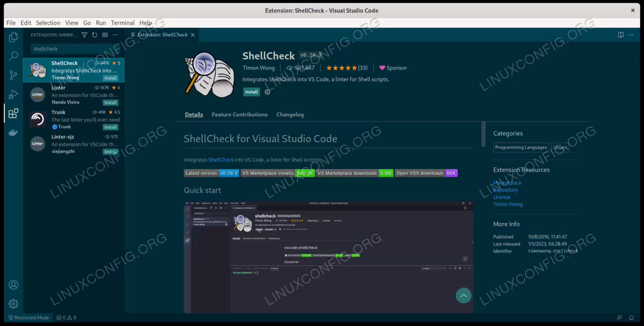The height and width of the screenshot is (326, 644).
Task: Close the Extension: ShellCheck tab
Action: coord(193,35)
